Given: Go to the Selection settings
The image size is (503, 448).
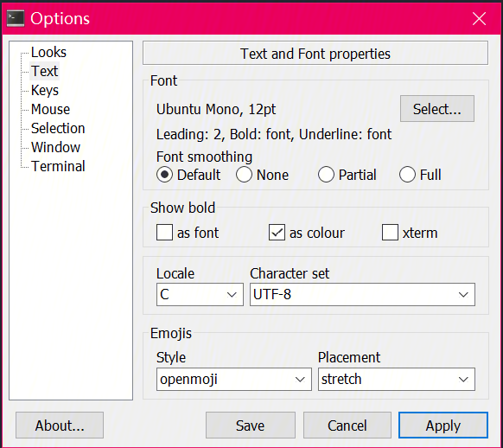Looking at the screenshot, I should [58, 128].
